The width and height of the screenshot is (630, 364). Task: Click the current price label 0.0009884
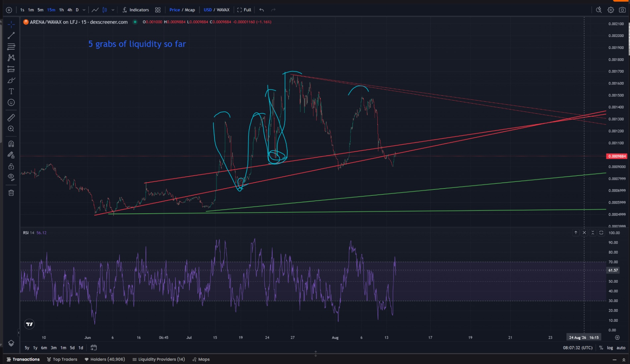coord(617,156)
